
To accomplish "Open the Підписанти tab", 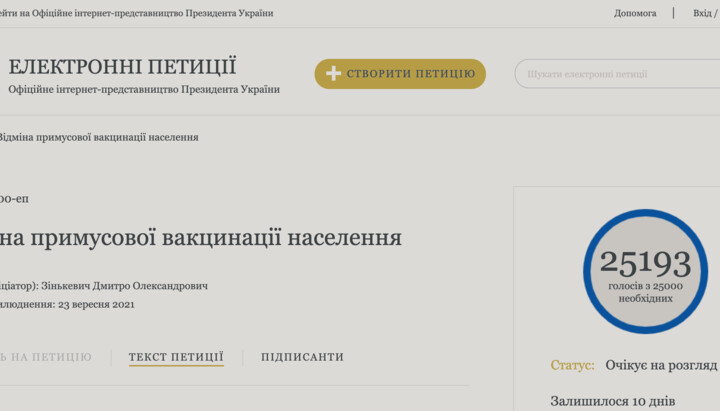I will pyautogui.click(x=302, y=357).
